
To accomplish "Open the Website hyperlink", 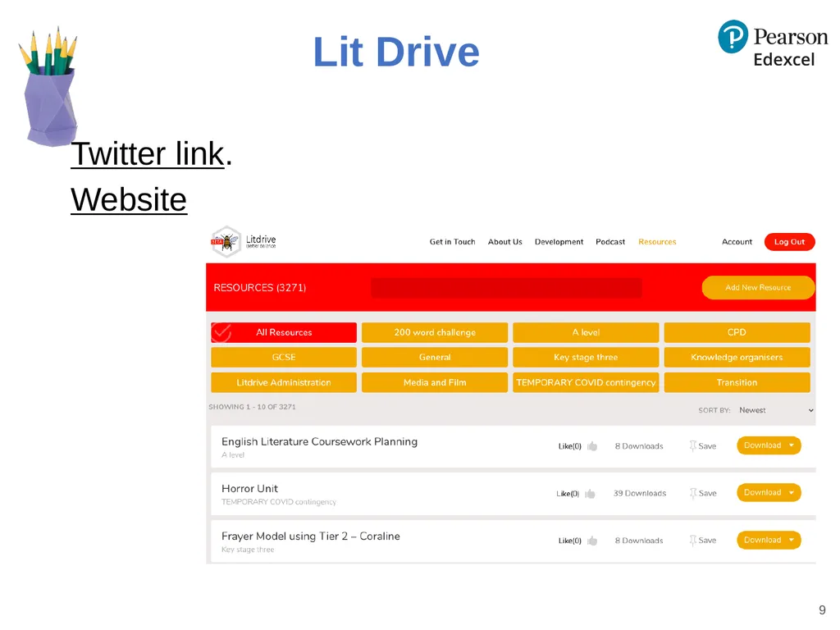I will 129,200.
